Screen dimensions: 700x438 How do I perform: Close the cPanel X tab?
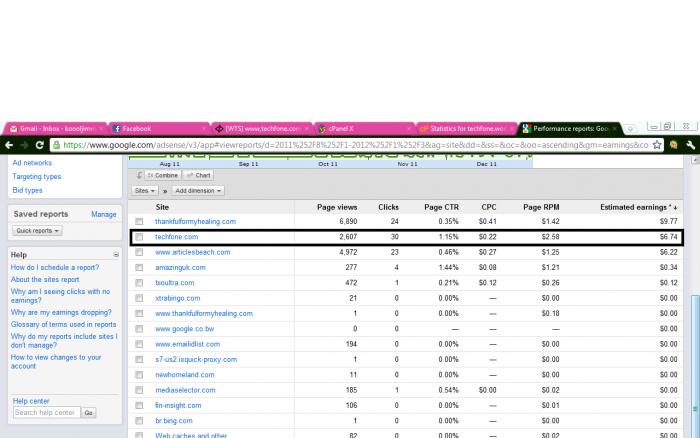(x=409, y=129)
